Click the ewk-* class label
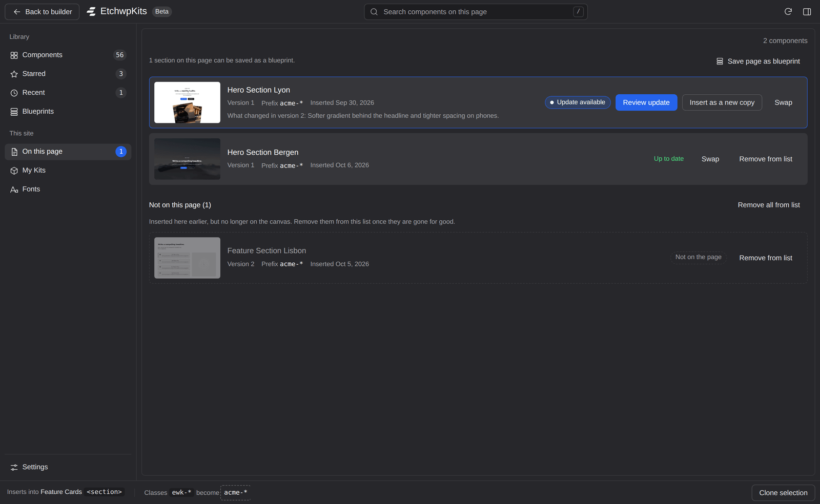Image resolution: width=820 pixels, height=504 pixels. [x=181, y=493]
